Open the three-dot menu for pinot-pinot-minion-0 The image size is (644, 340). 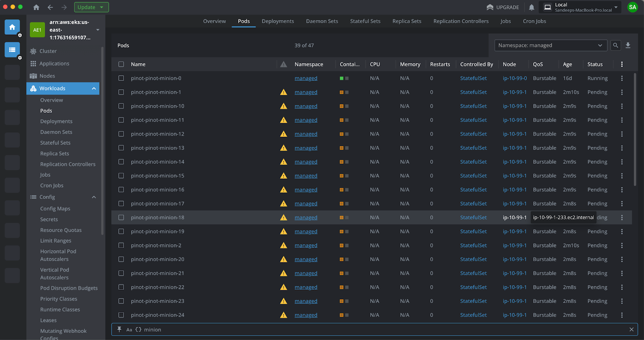pyautogui.click(x=622, y=78)
